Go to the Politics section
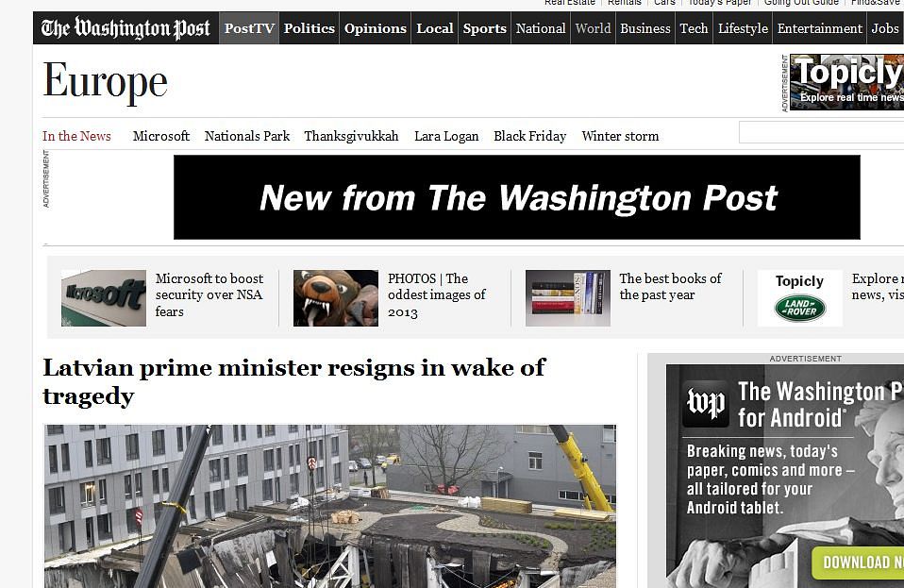 309,28
